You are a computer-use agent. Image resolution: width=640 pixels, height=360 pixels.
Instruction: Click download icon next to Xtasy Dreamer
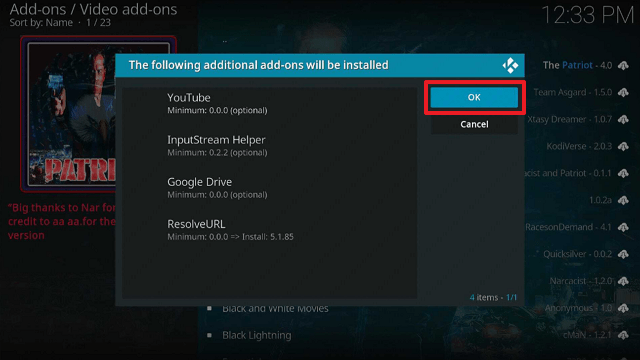(x=623, y=119)
